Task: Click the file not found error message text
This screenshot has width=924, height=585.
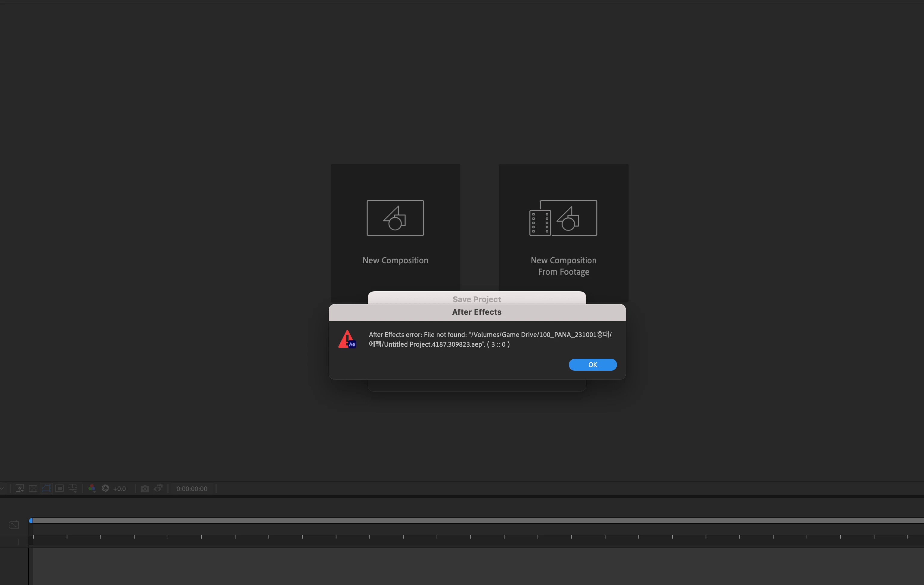Action: [x=490, y=339]
